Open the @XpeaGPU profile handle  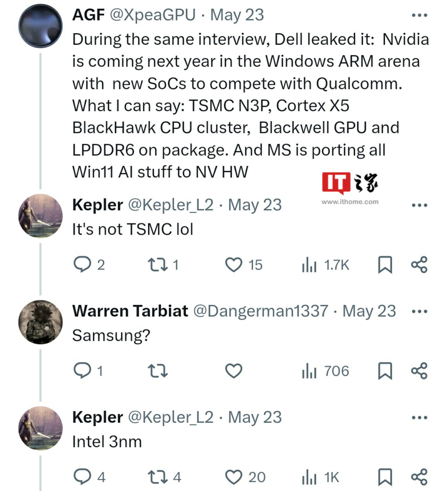[153, 15]
